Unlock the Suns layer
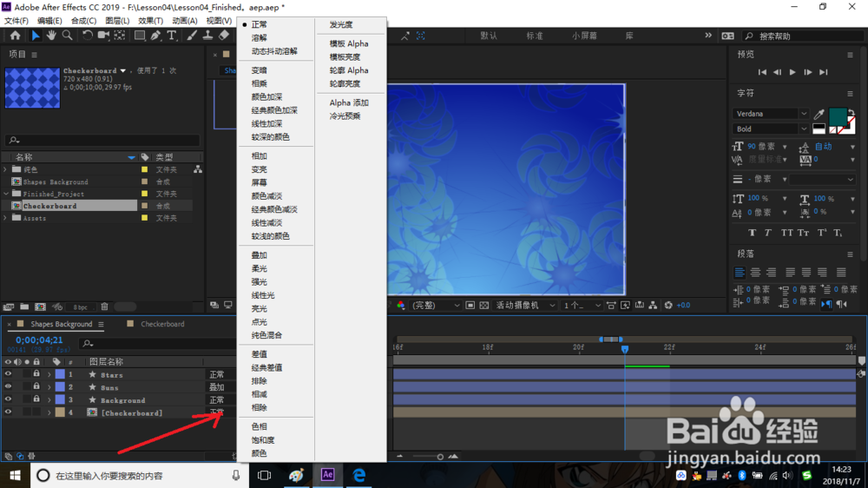 36,386
